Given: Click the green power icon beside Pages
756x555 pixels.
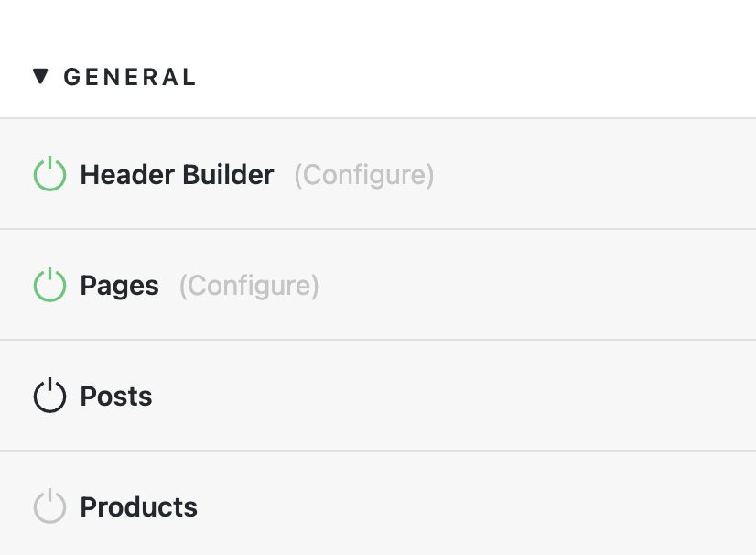Looking at the screenshot, I should point(49,285).
